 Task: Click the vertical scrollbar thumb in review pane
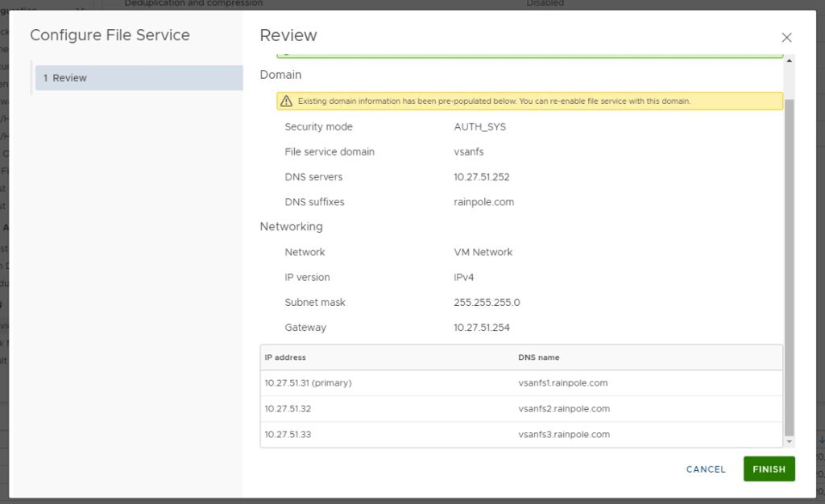790,266
